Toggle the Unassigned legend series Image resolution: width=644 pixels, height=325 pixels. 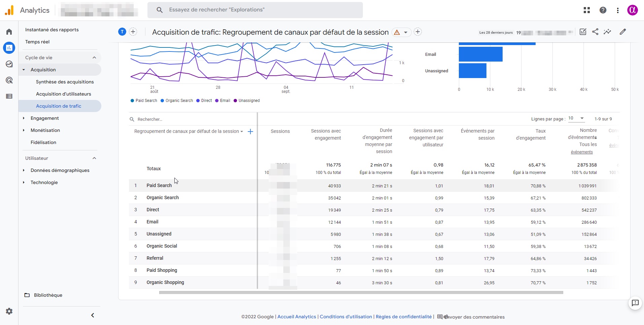coord(247,101)
